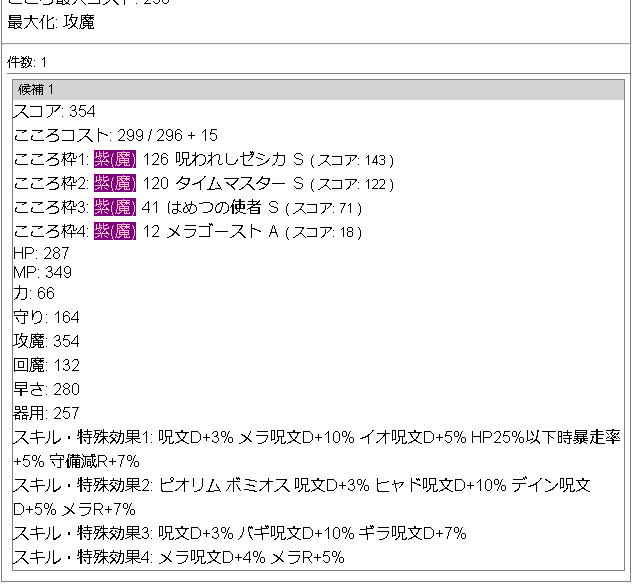Screen dimensions: 643x586
Task: Select the 回魔: 132 stat
Action: (46, 365)
